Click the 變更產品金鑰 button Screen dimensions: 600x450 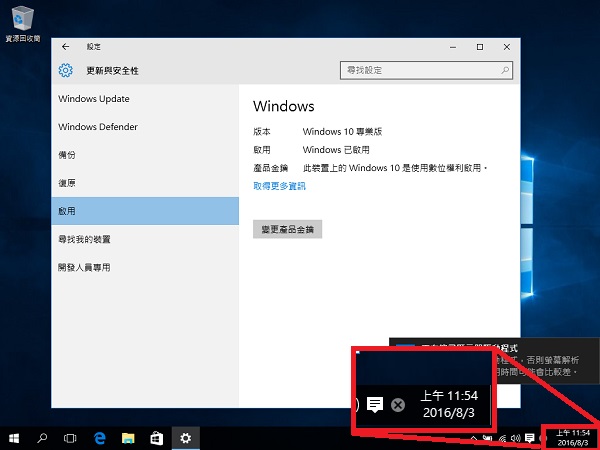287,229
